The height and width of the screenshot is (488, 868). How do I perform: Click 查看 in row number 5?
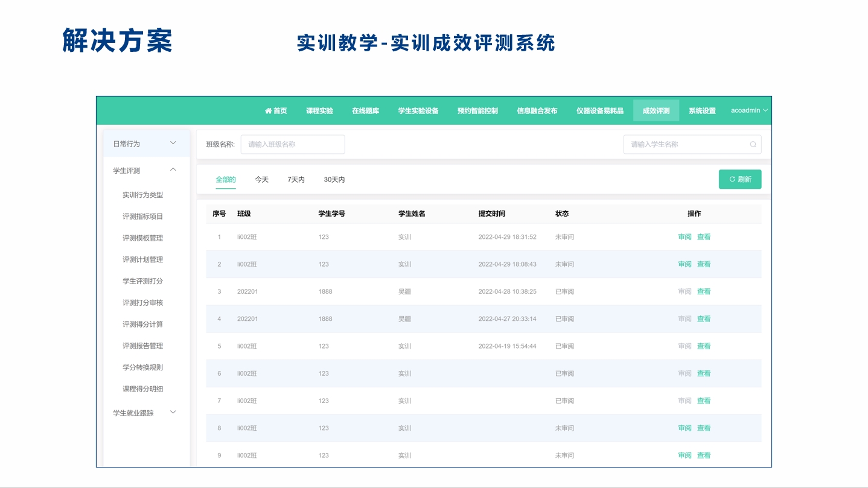704,346
